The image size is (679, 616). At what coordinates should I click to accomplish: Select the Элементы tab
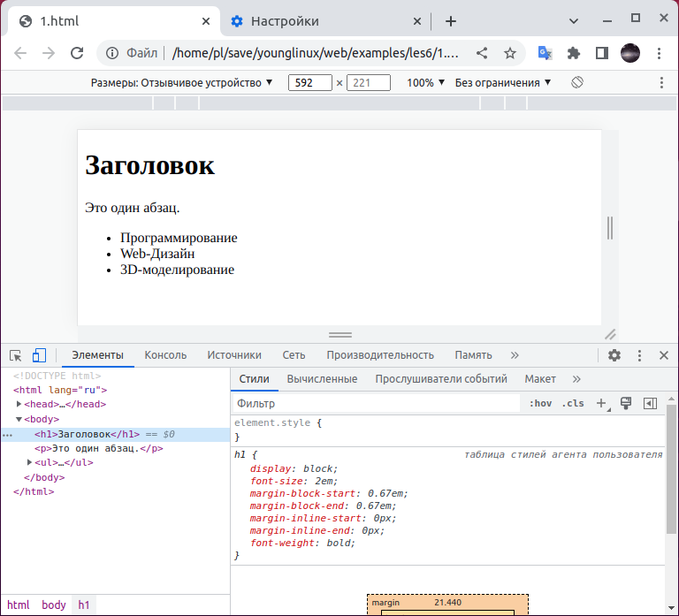97,355
